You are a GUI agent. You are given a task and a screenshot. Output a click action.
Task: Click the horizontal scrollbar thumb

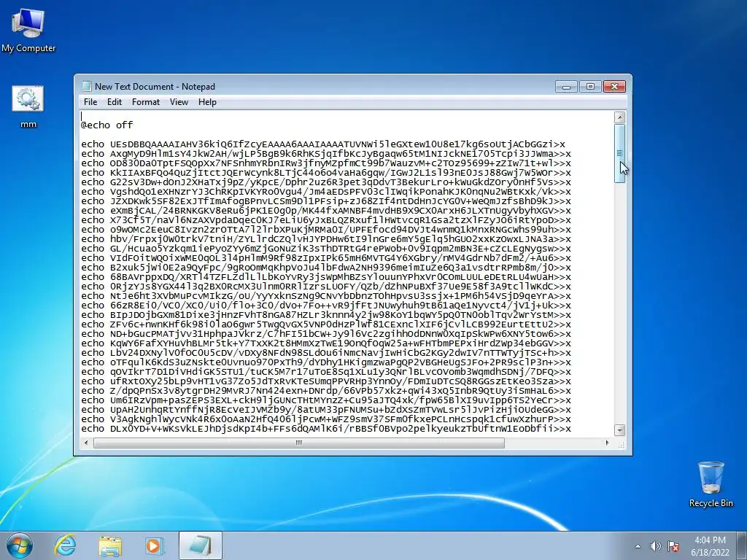pyautogui.click(x=298, y=443)
